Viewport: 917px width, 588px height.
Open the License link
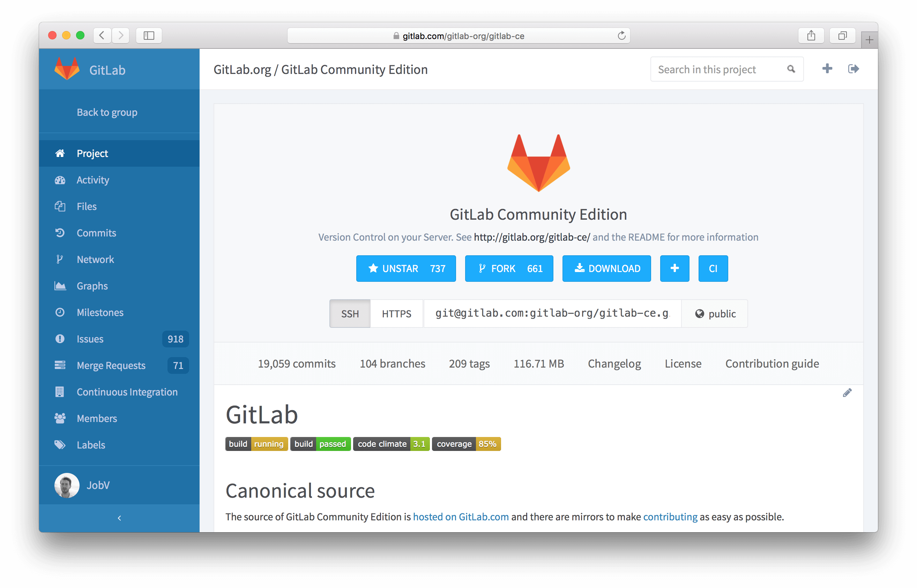coord(683,363)
